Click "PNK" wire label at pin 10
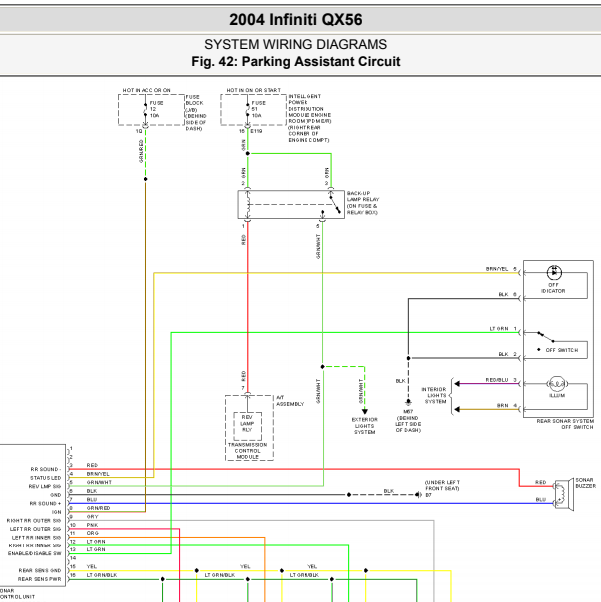This screenshot has height=602, width=601. [x=92, y=525]
